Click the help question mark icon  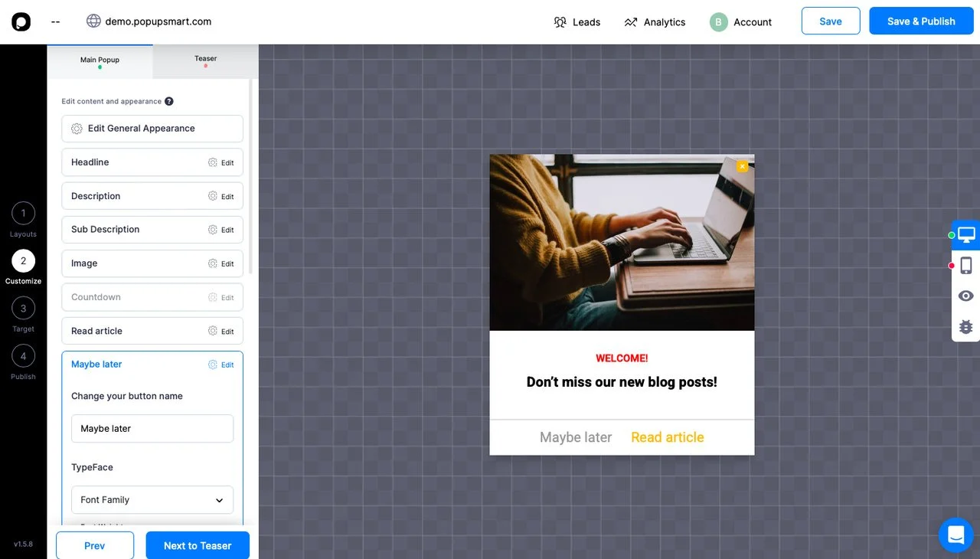point(169,101)
